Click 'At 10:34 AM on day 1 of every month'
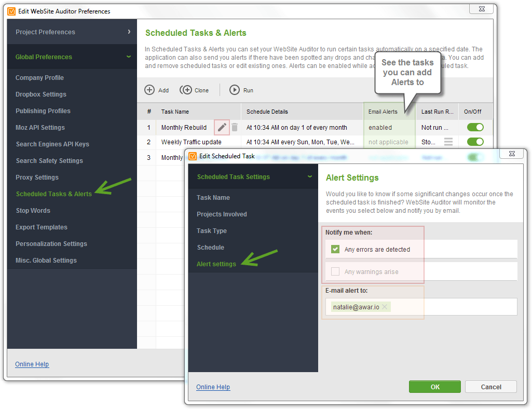 click(x=297, y=128)
